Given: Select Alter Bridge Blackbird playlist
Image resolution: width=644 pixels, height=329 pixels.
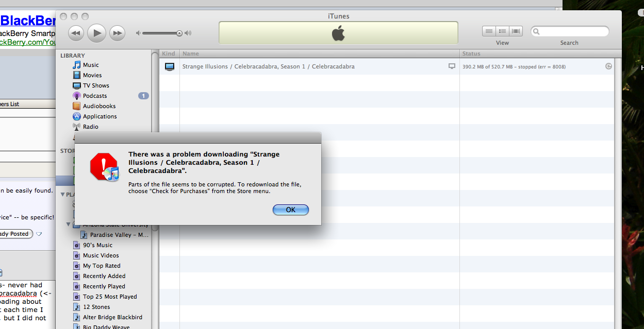Looking at the screenshot, I should pos(112,317).
